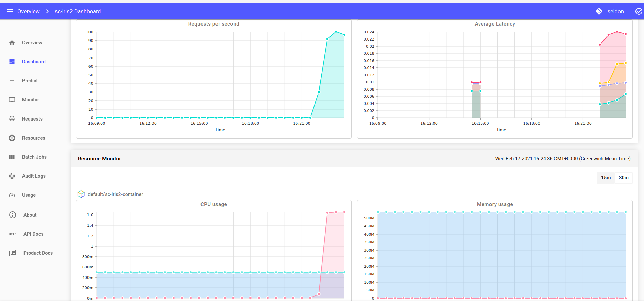Viewport: 644px width, 301px height.
Task: Click the Dashboard grid icon
Action: [12, 62]
